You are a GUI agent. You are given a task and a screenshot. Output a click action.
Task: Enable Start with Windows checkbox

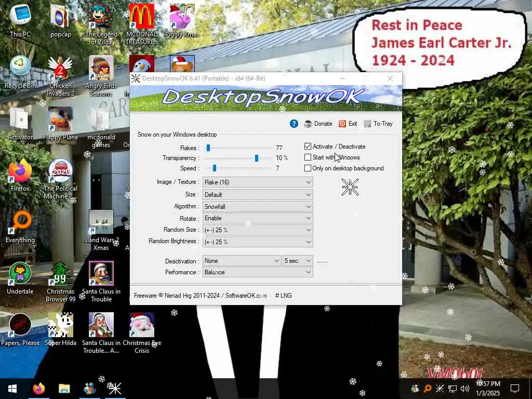[308, 157]
